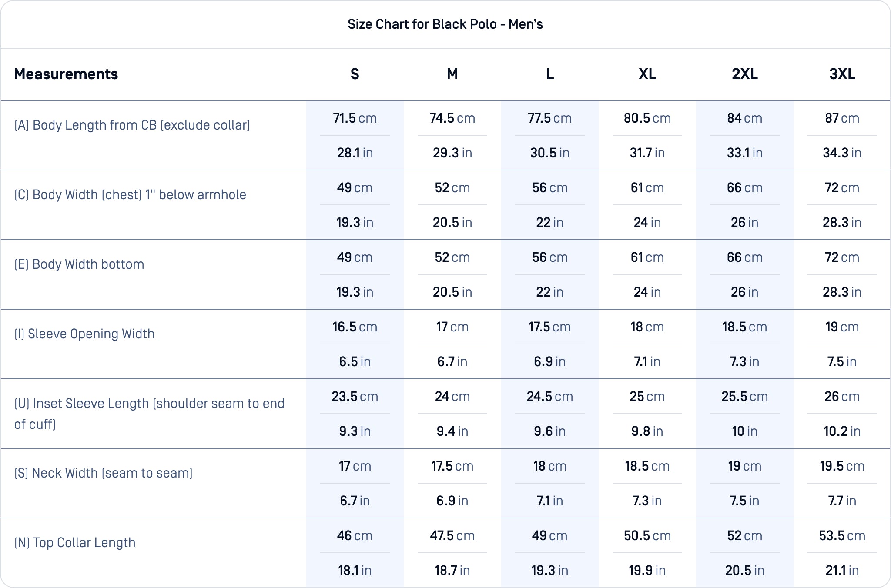
Task: Click the 71.5 cm body length value
Action: (x=355, y=118)
